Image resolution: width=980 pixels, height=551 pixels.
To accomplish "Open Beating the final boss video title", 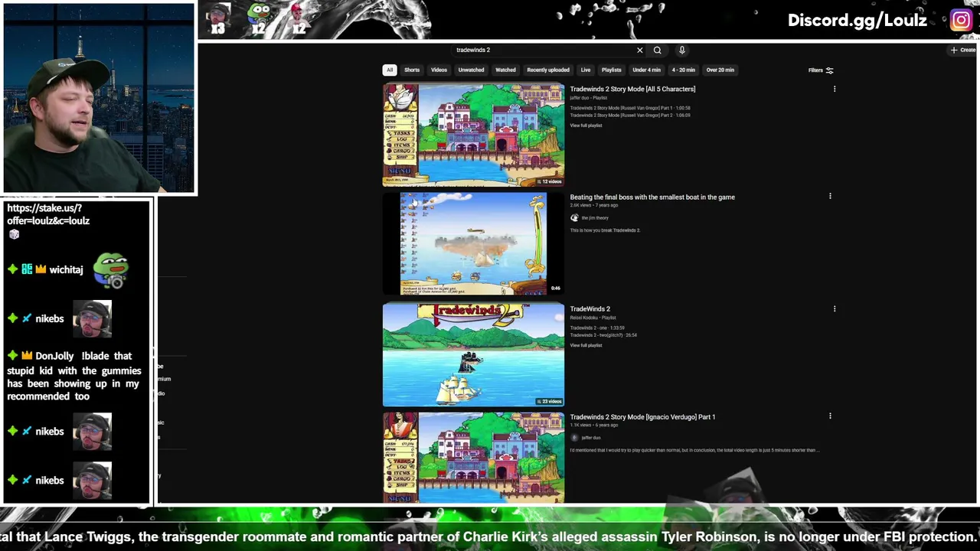I will pos(652,197).
